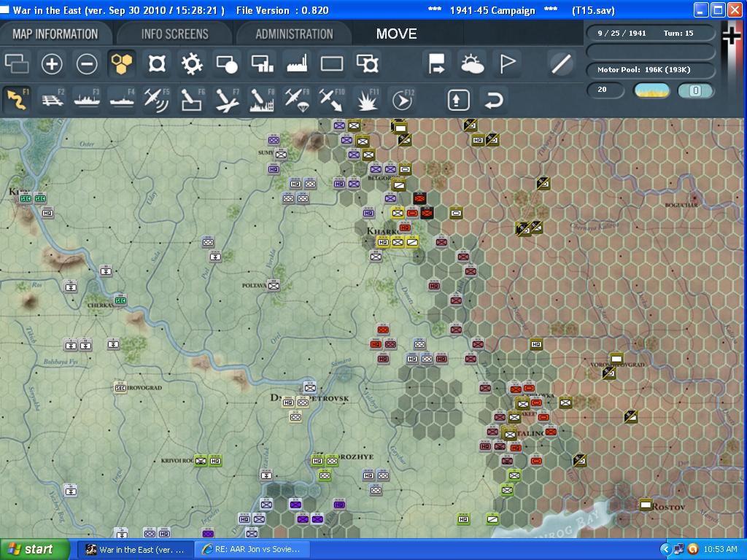The width and height of the screenshot is (747, 560).
Task: Select the unit counter at Rostov
Action: [x=646, y=505]
